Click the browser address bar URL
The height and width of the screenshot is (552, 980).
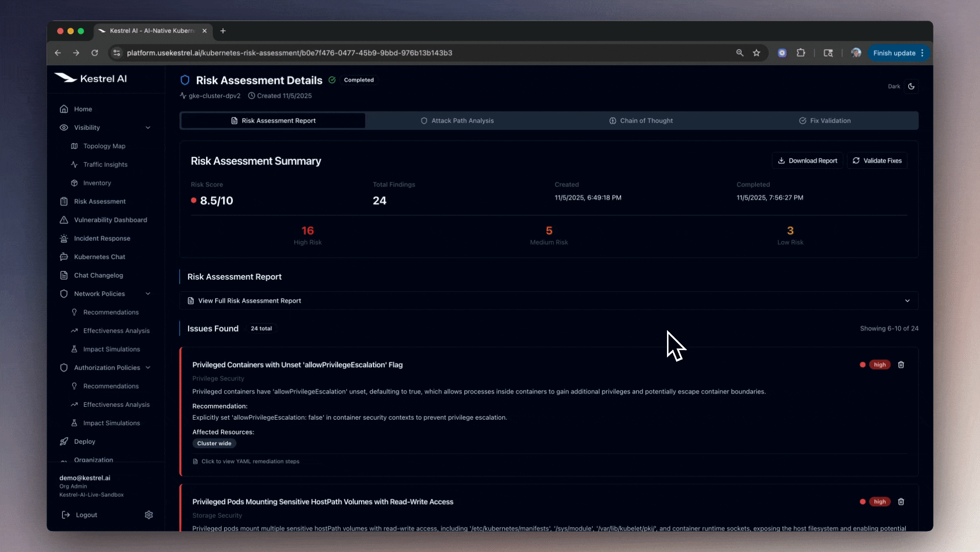coord(289,53)
